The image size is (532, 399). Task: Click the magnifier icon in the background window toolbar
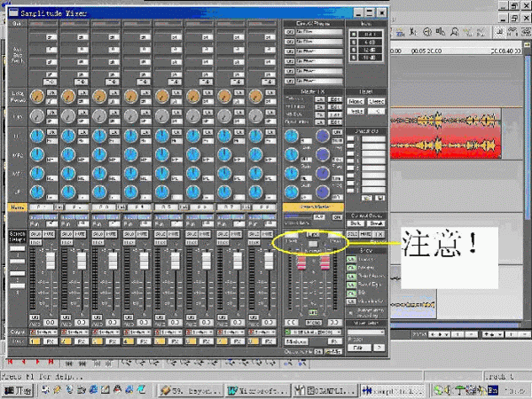tap(455, 32)
